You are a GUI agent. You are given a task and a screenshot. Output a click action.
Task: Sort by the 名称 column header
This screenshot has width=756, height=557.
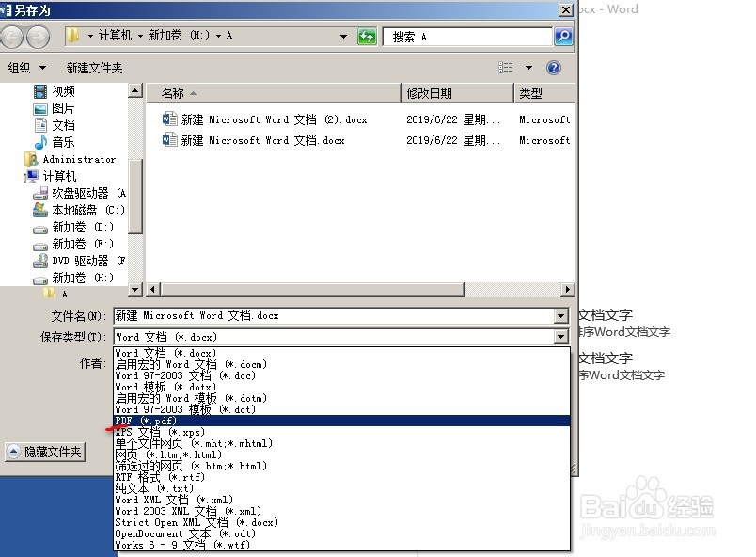click(274, 93)
